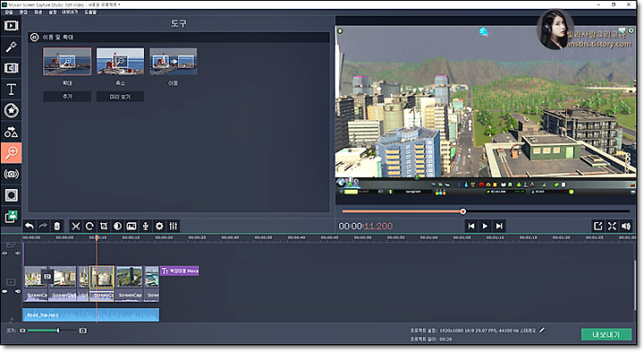The image size is (644, 352).
Task: Click the timeline playhead marker
Action: (x=97, y=237)
